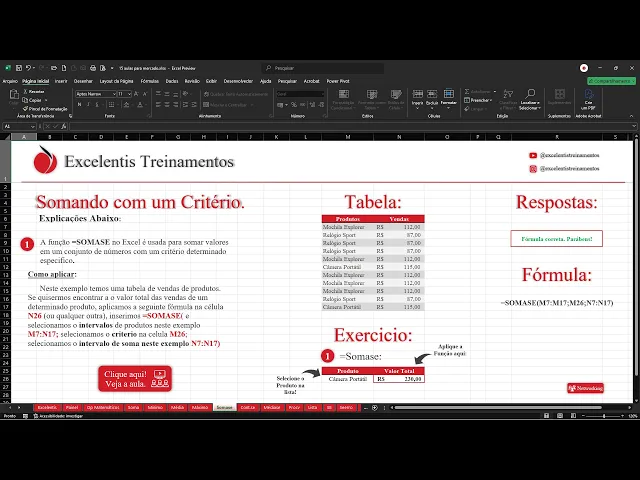Image resolution: width=640 pixels, height=480 pixels.
Task: Toggle Align Left in Alinhamento group
Action: [158, 105]
